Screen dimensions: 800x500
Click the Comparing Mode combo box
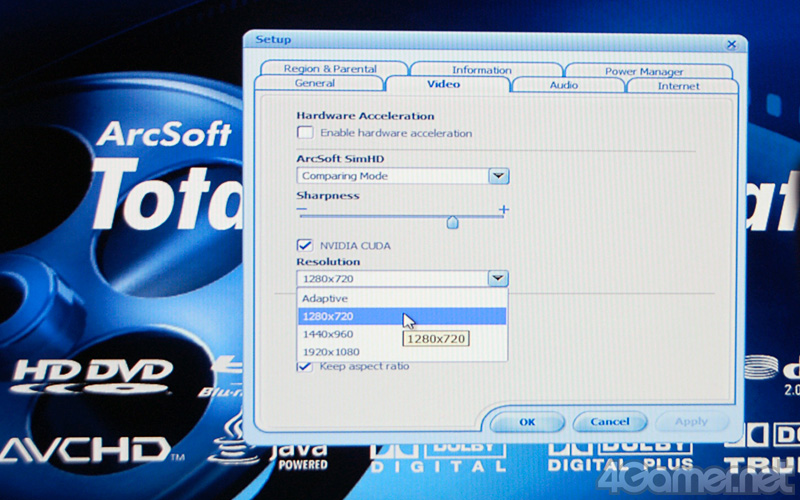403,176
